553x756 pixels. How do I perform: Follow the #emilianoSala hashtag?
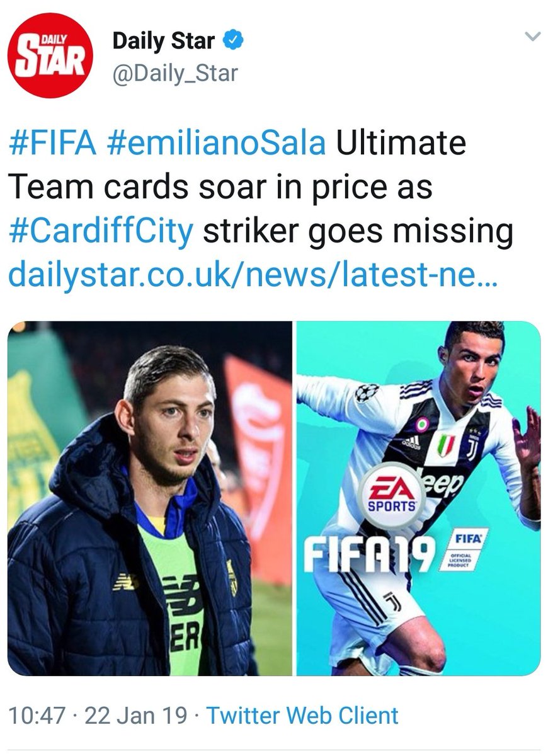point(217,144)
